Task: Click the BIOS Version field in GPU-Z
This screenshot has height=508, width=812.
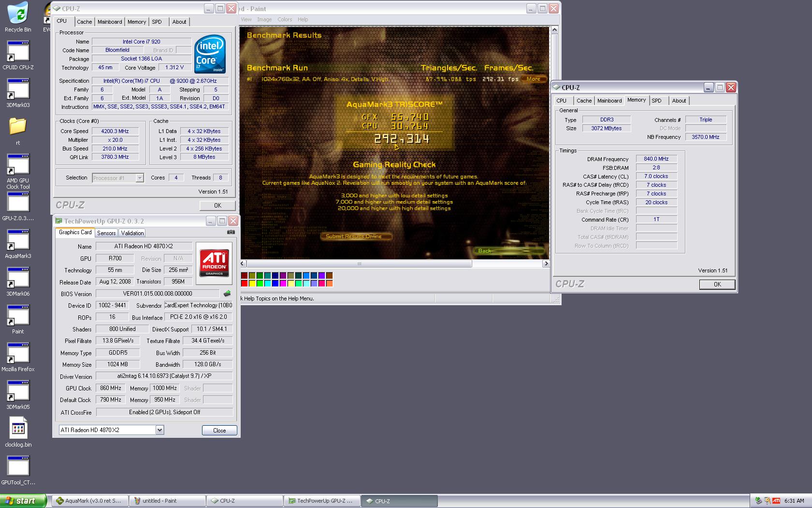Action: click(158, 294)
